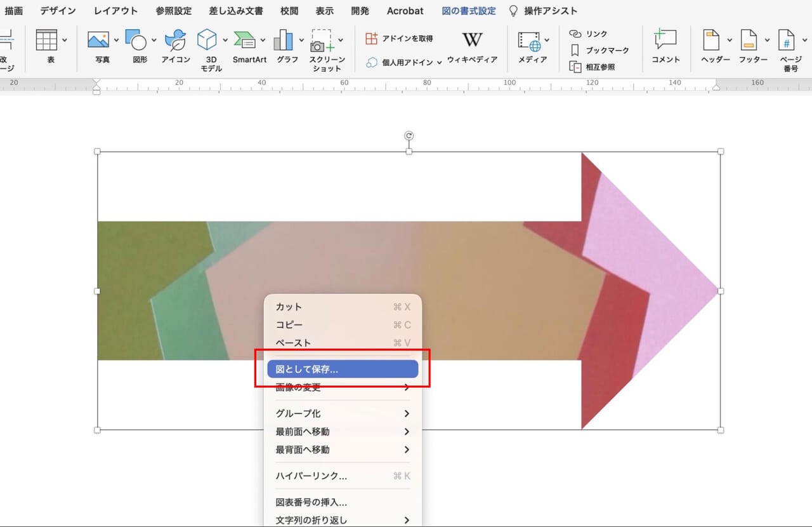This screenshot has height=527, width=812.
Task: Choose 図として保存 in the context menu
Action: tap(343, 368)
